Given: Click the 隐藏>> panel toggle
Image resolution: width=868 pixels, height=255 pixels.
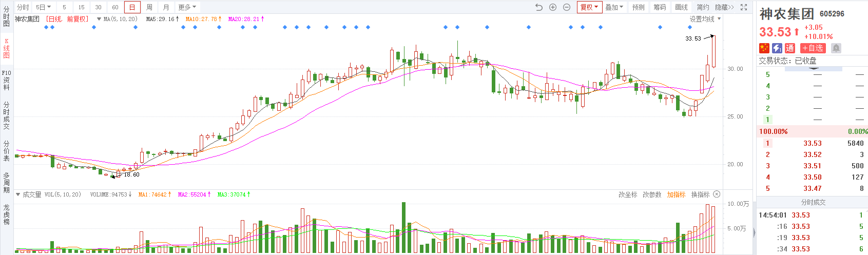Looking at the screenshot, I should pyautogui.click(x=724, y=7).
